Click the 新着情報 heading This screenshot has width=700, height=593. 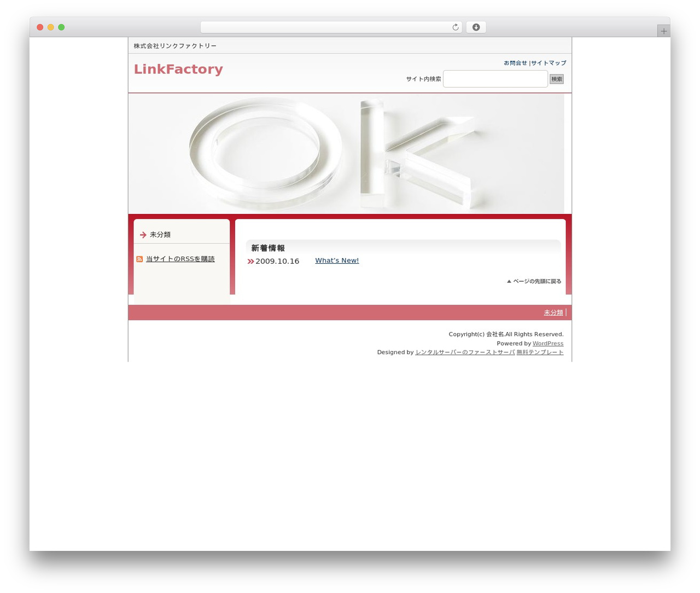pyautogui.click(x=268, y=248)
